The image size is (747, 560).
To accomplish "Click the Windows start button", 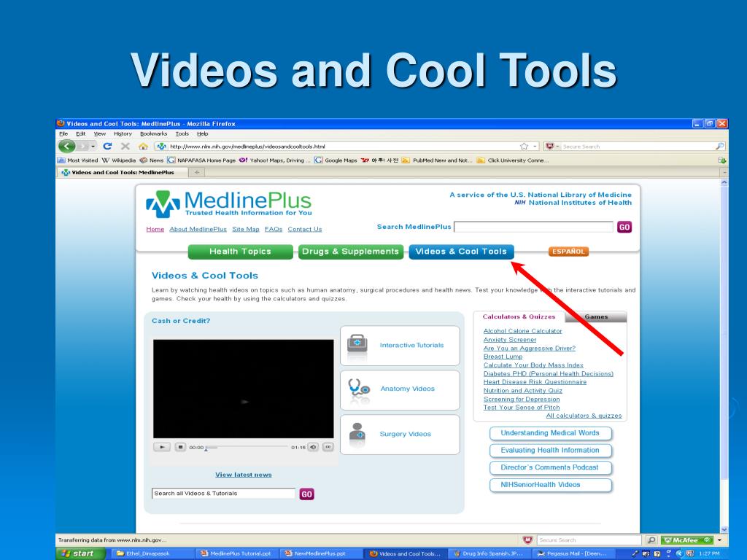I will (x=80, y=553).
